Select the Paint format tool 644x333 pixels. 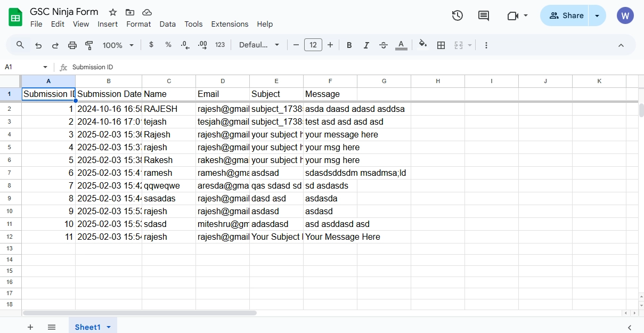pyautogui.click(x=89, y=45)
